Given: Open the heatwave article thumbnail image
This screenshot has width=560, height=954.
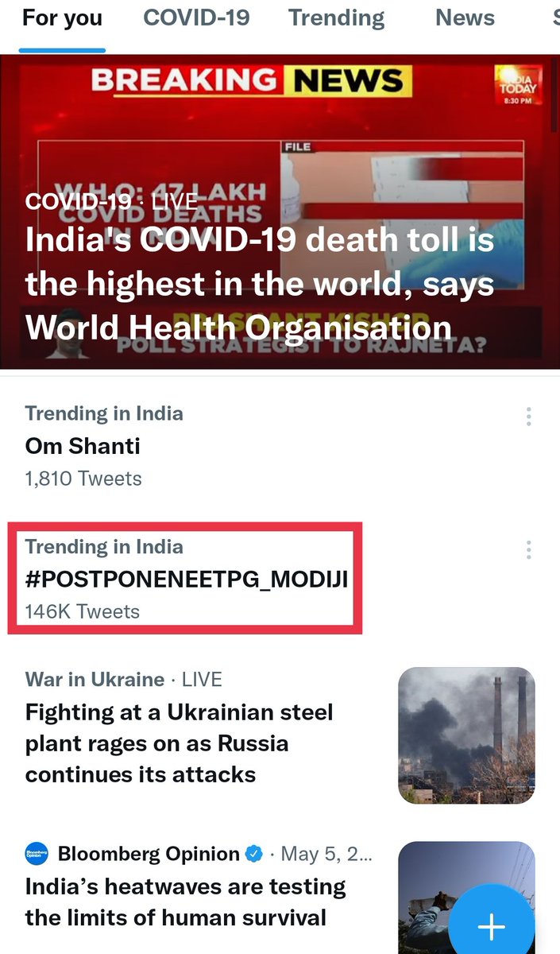Looking at the screenshot, I should 466,897.
